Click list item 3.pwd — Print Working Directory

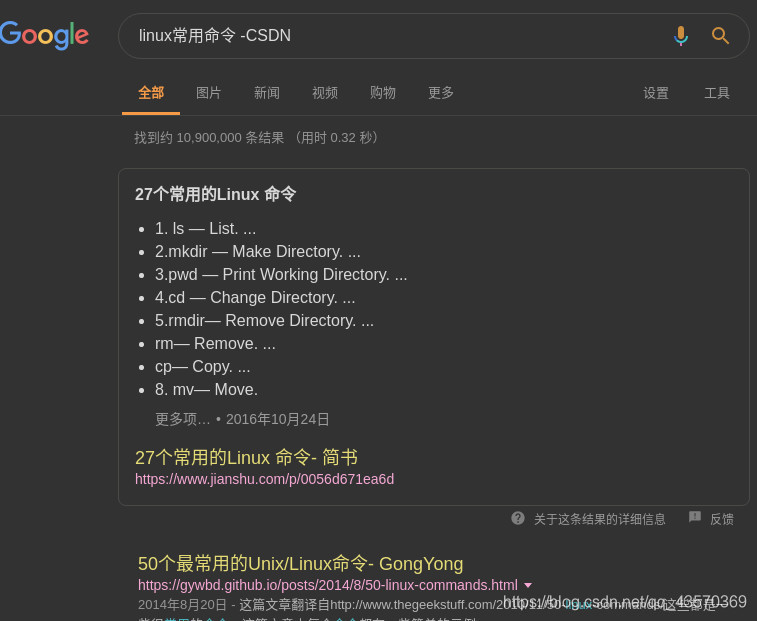pos(281,275)
